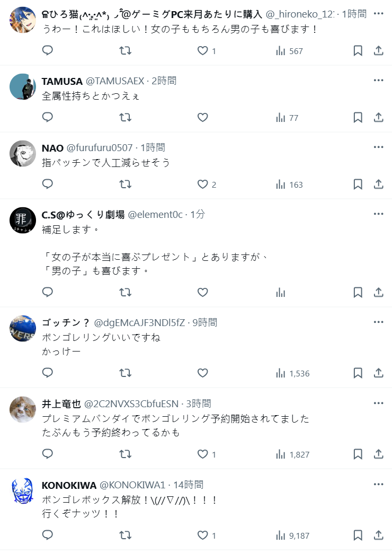Share C.S@ゆっくり劇場's tweet
Viewport: 392px width, 553px height.
[379, 292]
